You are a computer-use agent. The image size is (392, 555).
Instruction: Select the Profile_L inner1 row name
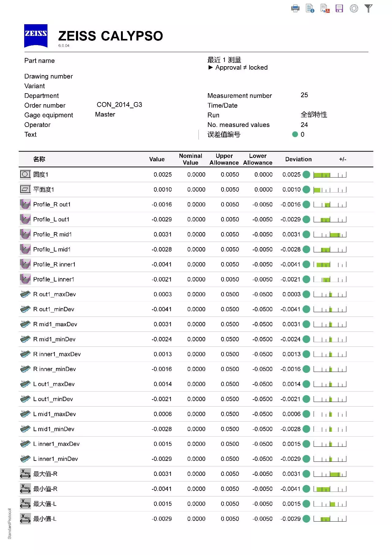point(54,279)
